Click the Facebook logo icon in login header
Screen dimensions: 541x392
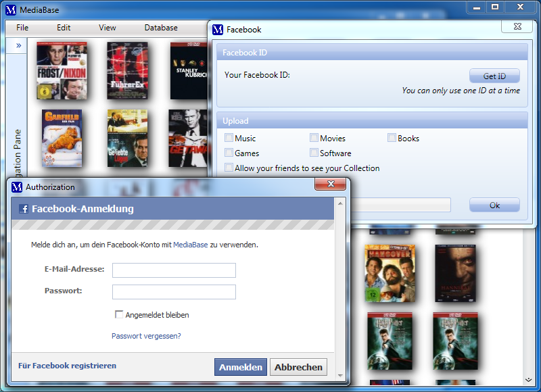pos(24,209)
